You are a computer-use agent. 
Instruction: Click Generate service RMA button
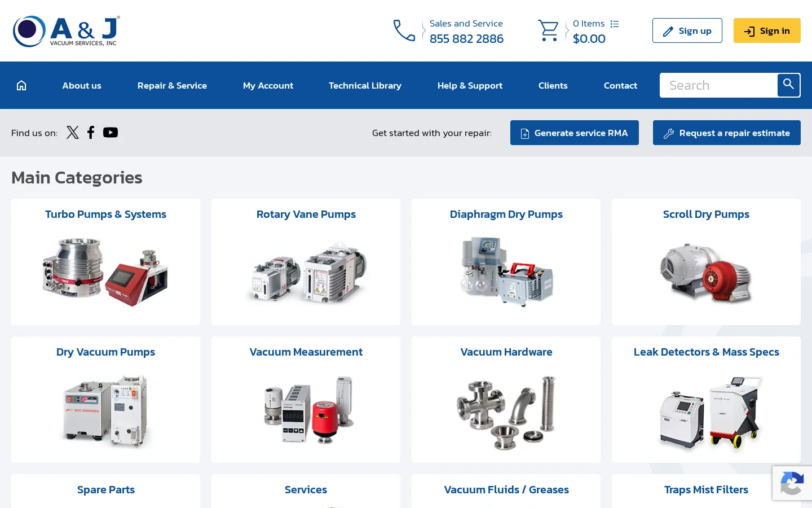574,133
